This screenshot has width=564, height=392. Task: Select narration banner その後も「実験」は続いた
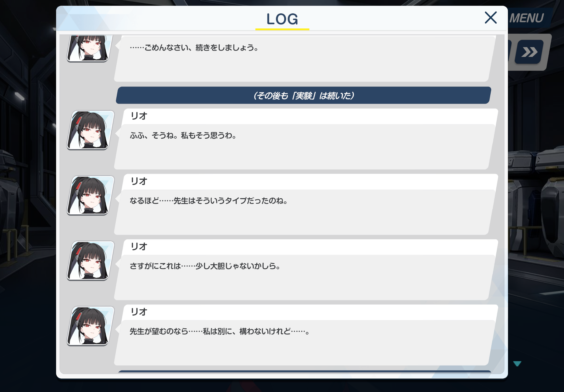(x=303, y=95)
